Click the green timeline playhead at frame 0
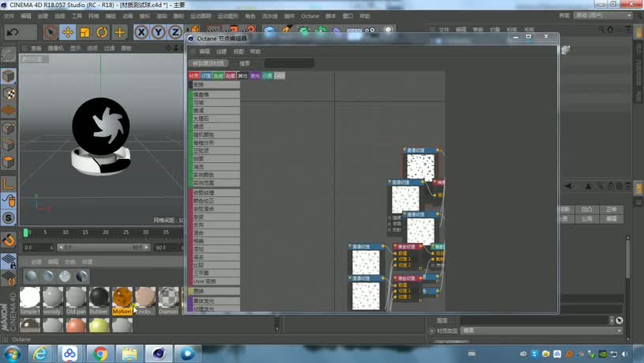Image resolution: width=644 pixels, height=363 pixels. point(25,233)
